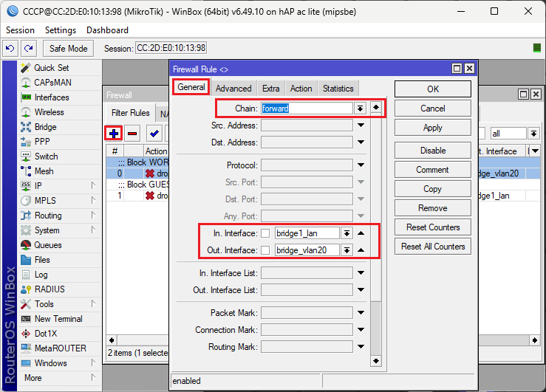
Task: Open MetaROUTER sidebar item
Action: pos(59,348)
